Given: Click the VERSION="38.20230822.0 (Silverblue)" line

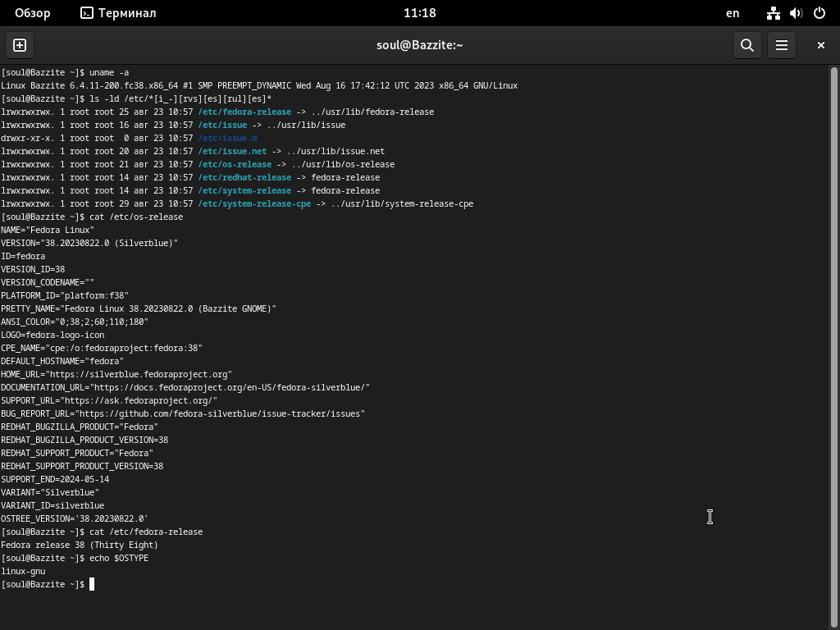Looking at the screenshot, I should [x=89, y=243].
